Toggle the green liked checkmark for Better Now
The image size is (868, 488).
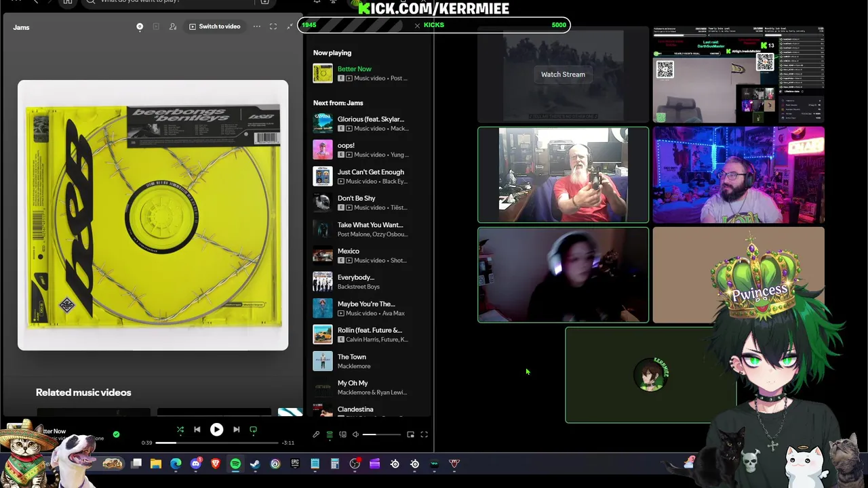(116, 434)
